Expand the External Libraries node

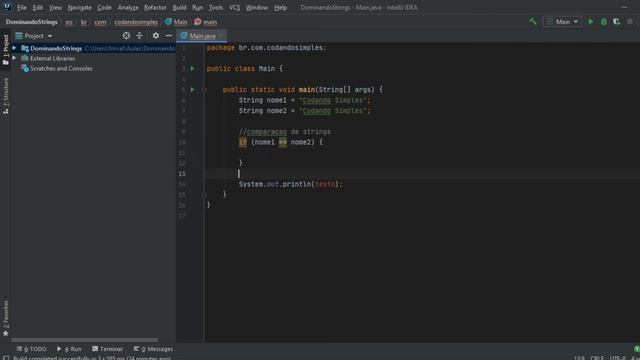[x=14, y=58]
